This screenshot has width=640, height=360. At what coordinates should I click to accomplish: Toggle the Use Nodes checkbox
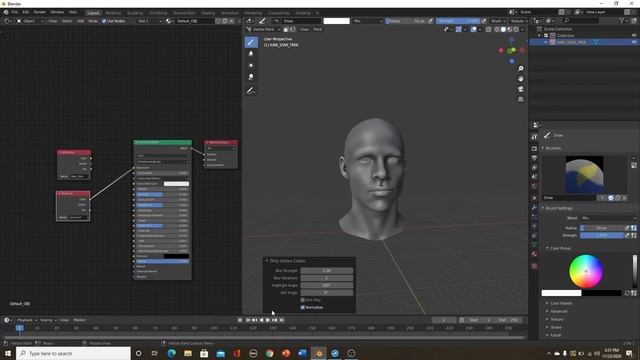tap(104, 21)
